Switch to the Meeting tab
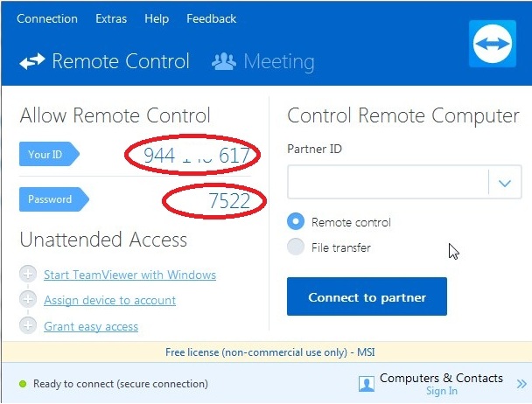 (263, 62)
